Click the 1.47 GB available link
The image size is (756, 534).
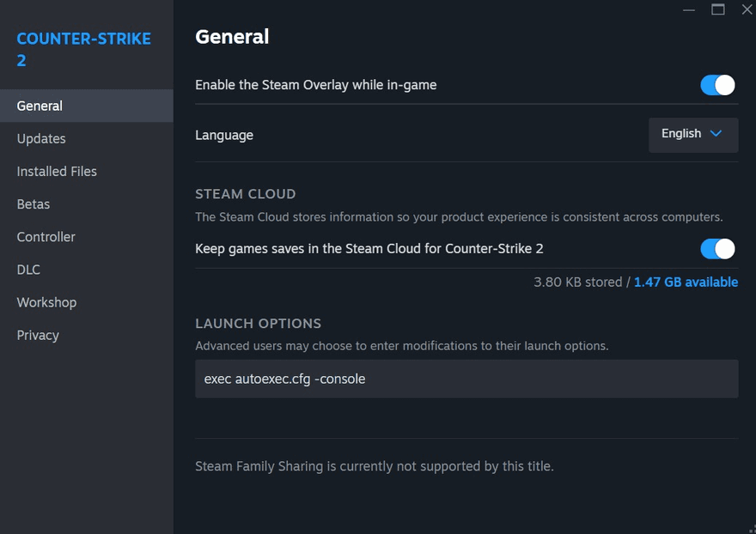click(686, 282)
